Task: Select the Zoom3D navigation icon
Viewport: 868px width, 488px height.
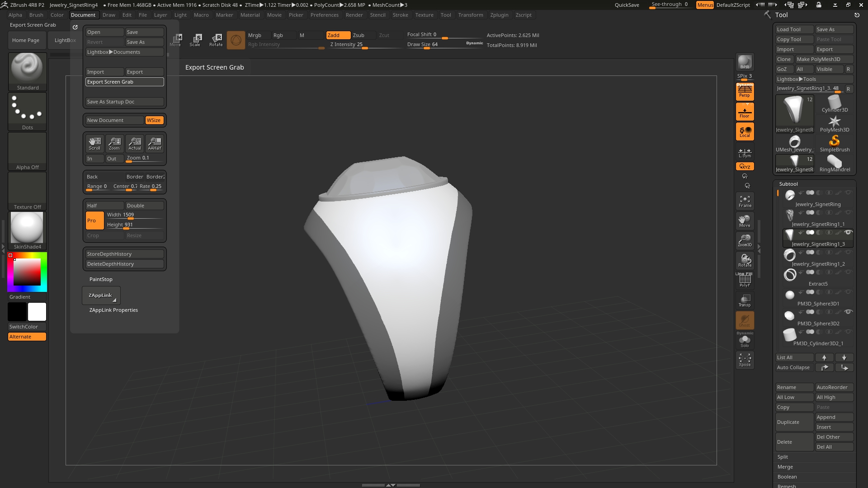Action: [745, 240]
